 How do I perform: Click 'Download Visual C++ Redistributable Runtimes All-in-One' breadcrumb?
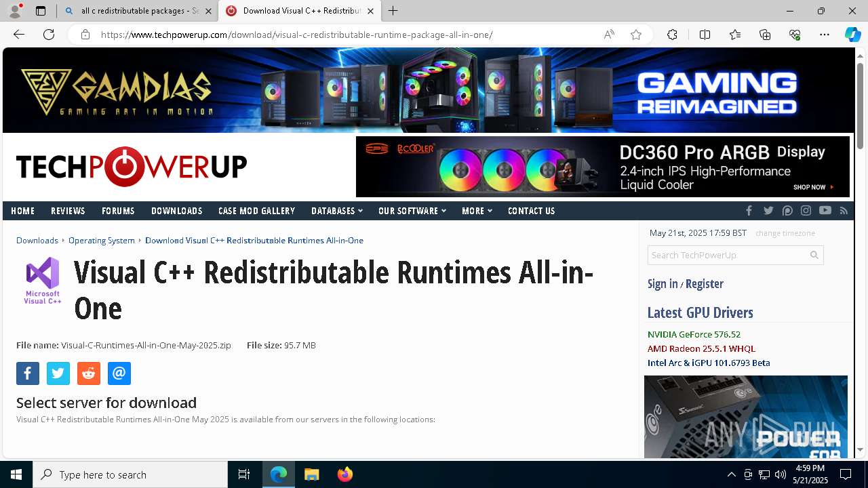(254, 241)
